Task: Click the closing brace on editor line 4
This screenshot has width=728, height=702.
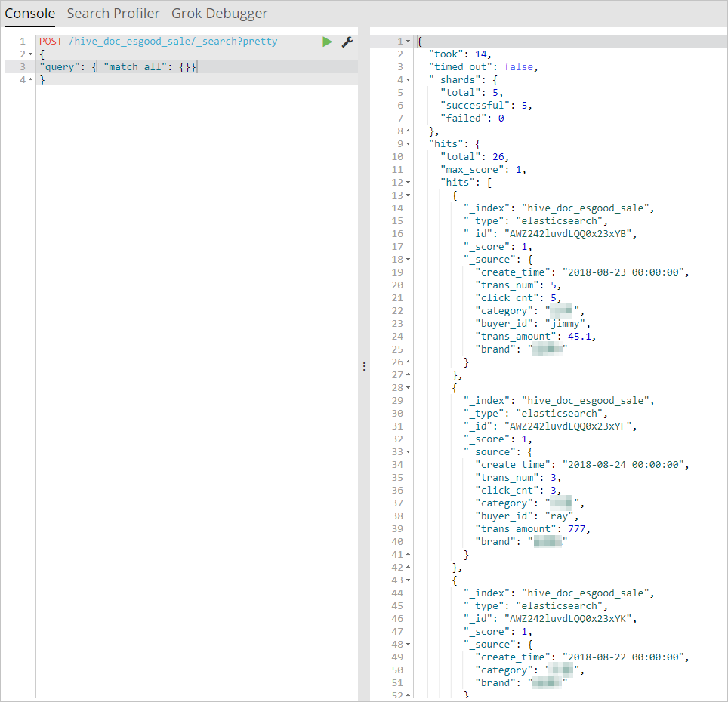Action: (x=42, y=80)
